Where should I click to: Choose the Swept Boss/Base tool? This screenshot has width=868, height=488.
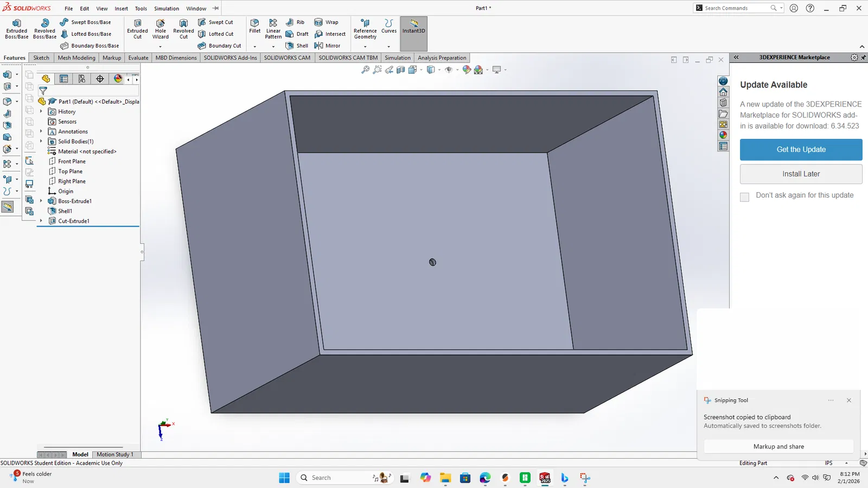(x=85, y=22)
